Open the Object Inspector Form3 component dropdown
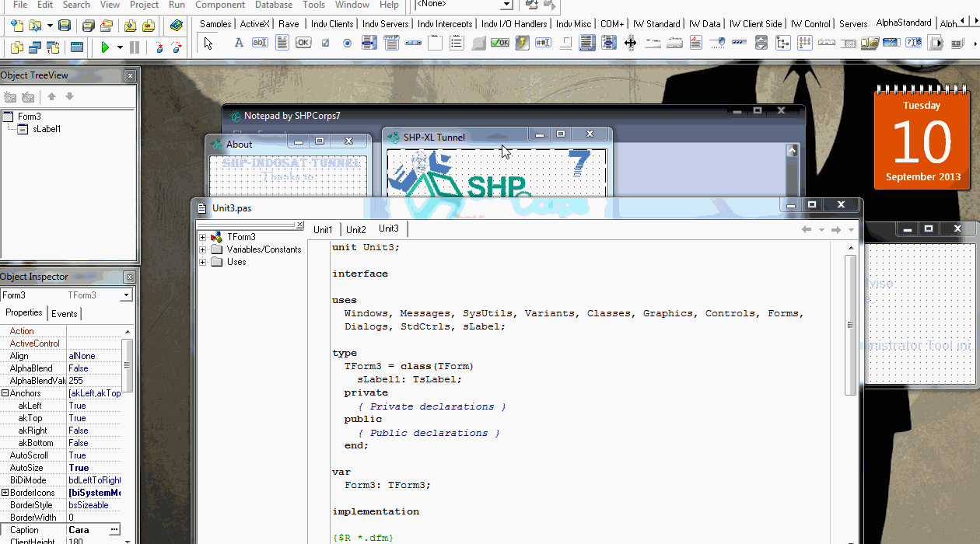The height and width of the screenshot is (544, 980). pyautogui.click(x=126, y=295)
